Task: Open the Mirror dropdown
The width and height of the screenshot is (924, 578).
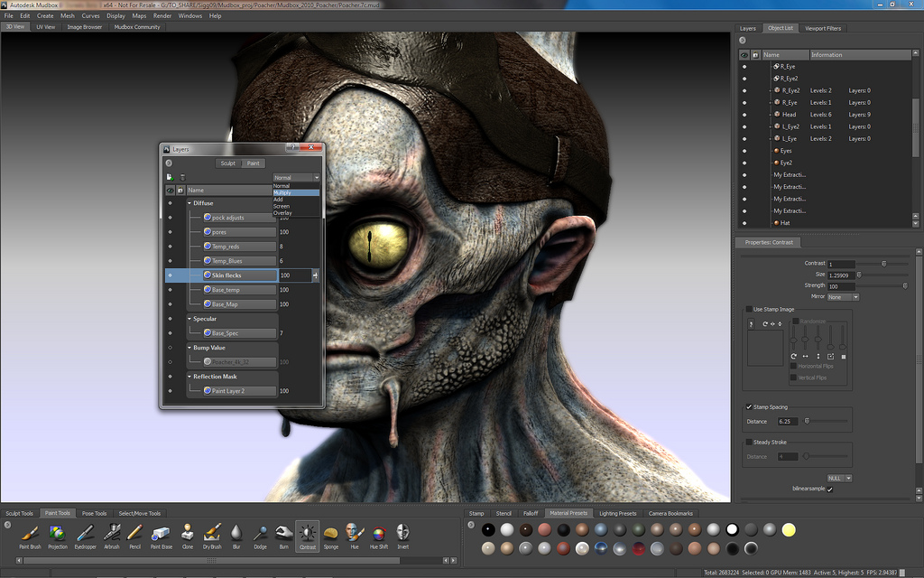Action: [843, 297]
